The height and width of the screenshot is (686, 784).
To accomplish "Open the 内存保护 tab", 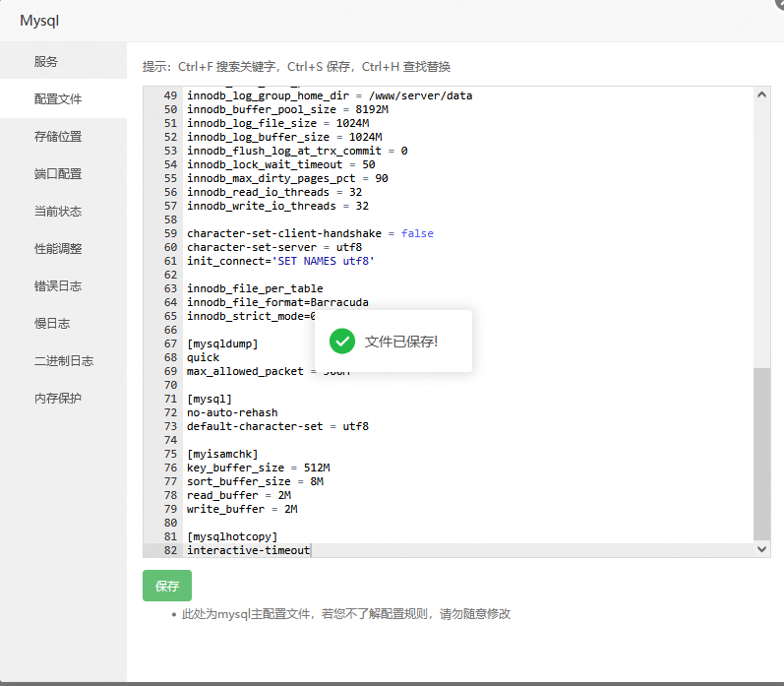I will coord(57,399).
